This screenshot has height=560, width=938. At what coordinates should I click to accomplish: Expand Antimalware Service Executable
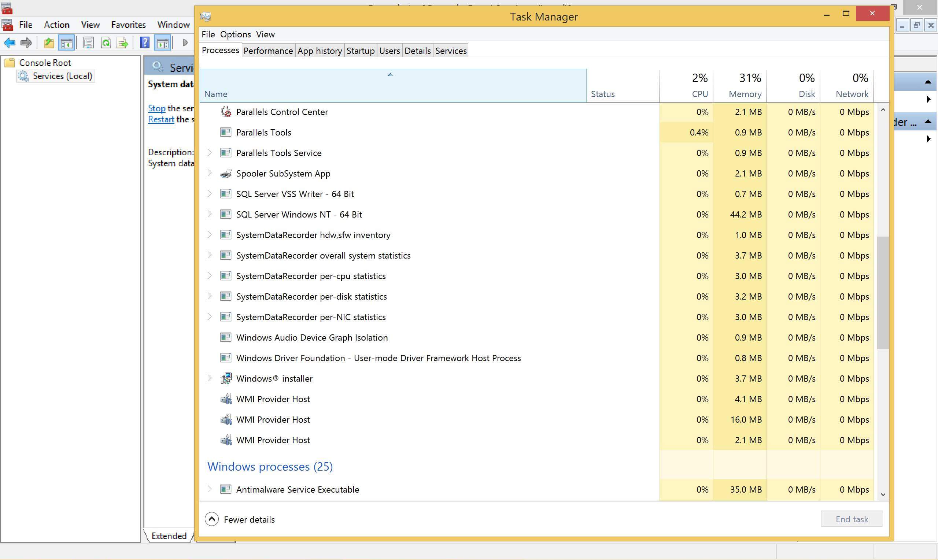(x=210, y=489)
